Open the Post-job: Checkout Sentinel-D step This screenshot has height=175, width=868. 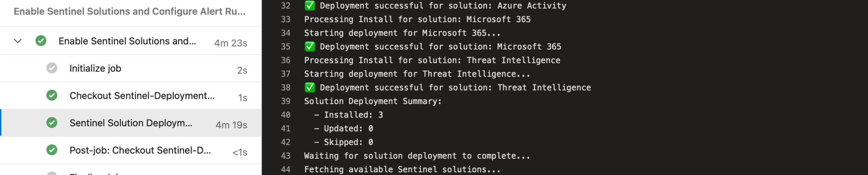(140, 150)
